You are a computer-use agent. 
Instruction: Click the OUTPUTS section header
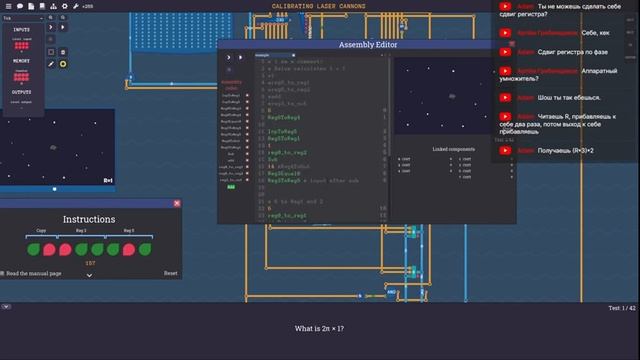coord(22,92)
